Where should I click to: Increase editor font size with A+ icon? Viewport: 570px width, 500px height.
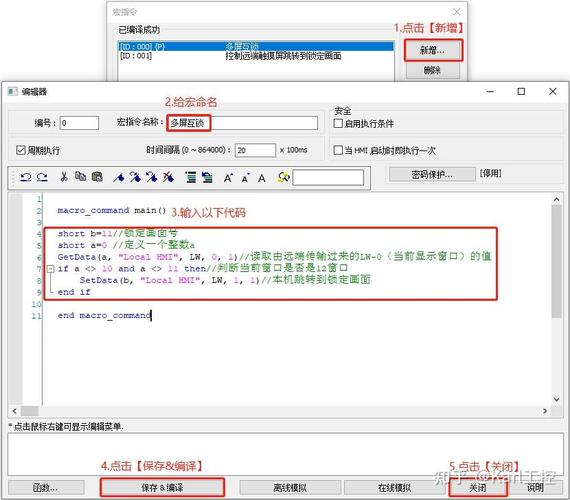tap(228, 178)
